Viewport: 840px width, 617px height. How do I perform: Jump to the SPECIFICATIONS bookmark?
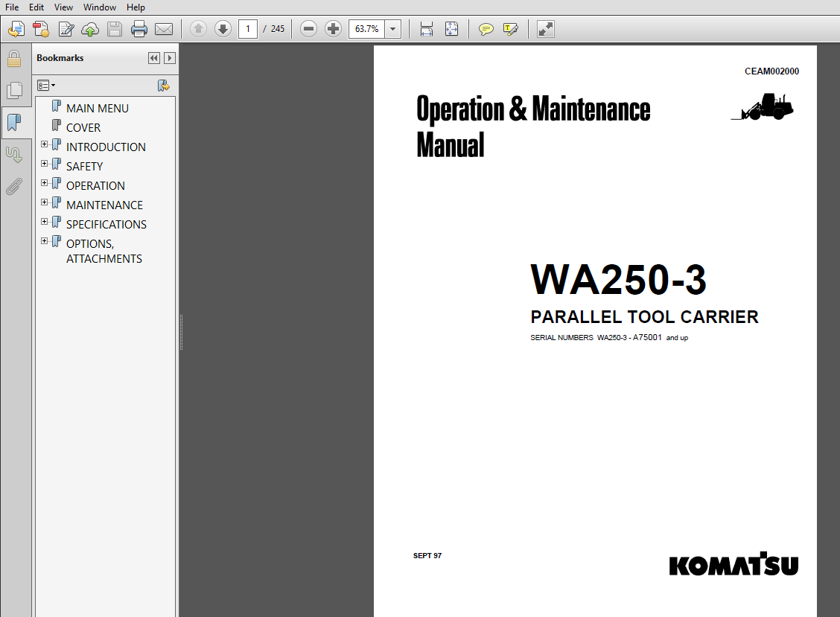tap(106, 224)
